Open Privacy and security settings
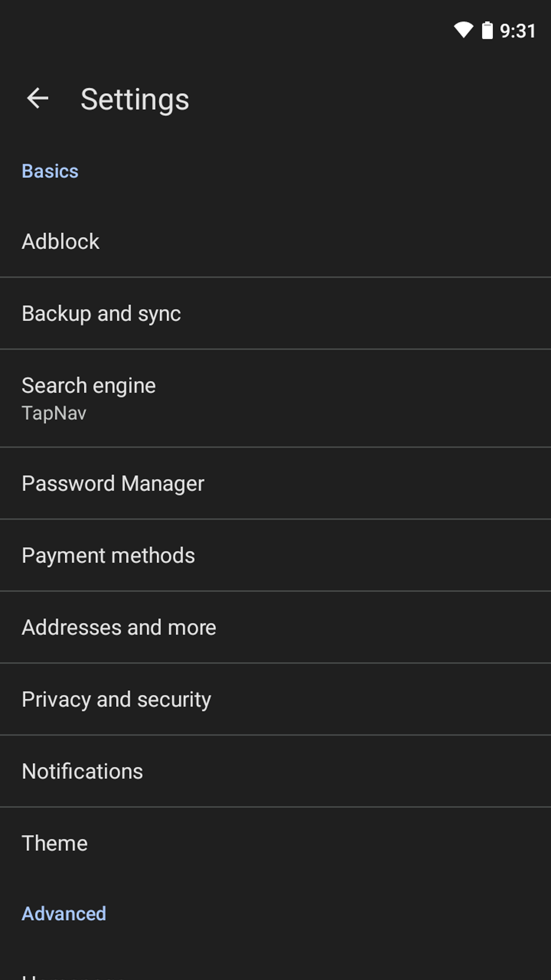The width and height of the screenshot is (551, 980). (275, 699)
